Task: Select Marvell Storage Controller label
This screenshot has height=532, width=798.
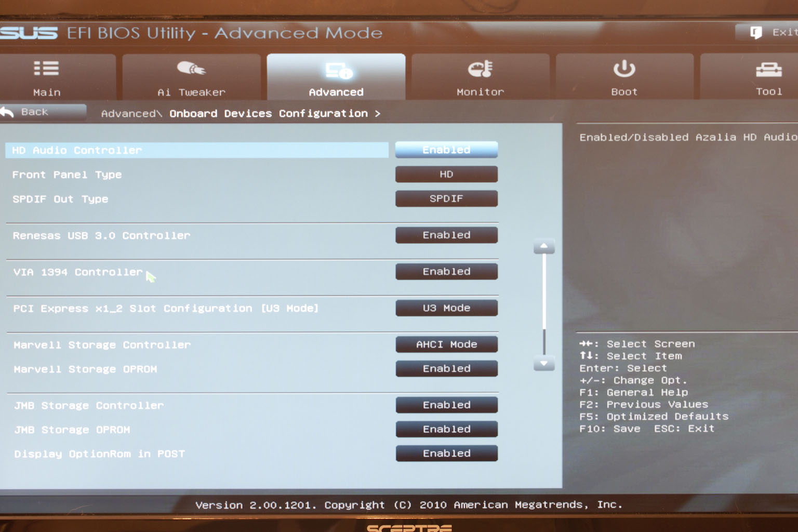Action: (x=102, y=344)
